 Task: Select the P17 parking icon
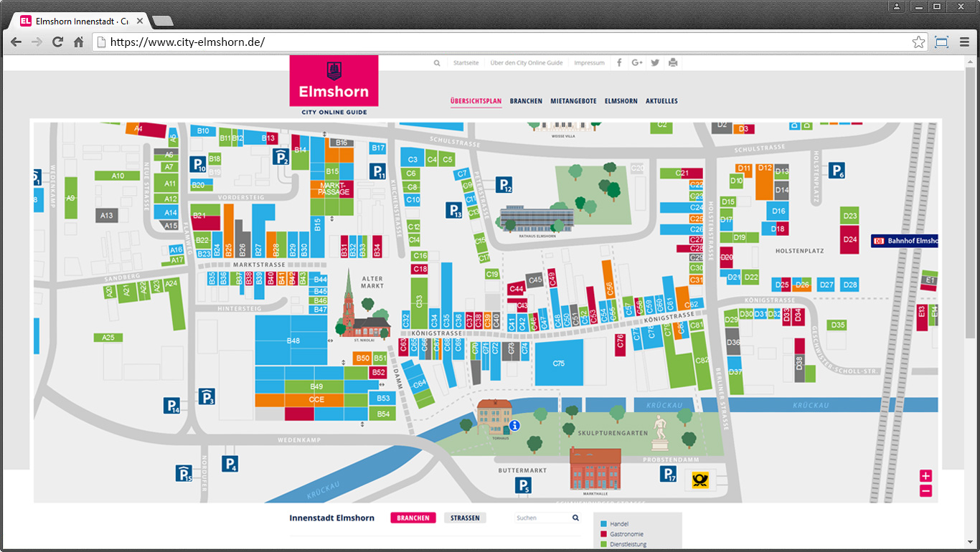[668, 474]
